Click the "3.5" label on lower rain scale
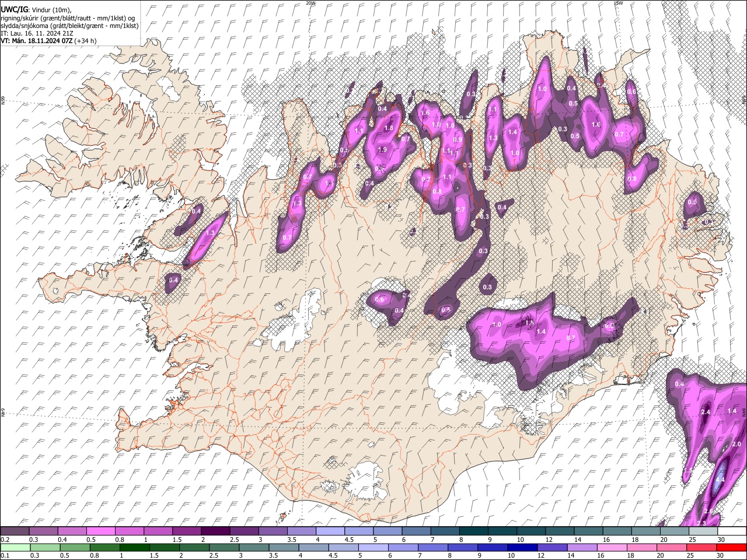The image size is (747, 560). 274,556
